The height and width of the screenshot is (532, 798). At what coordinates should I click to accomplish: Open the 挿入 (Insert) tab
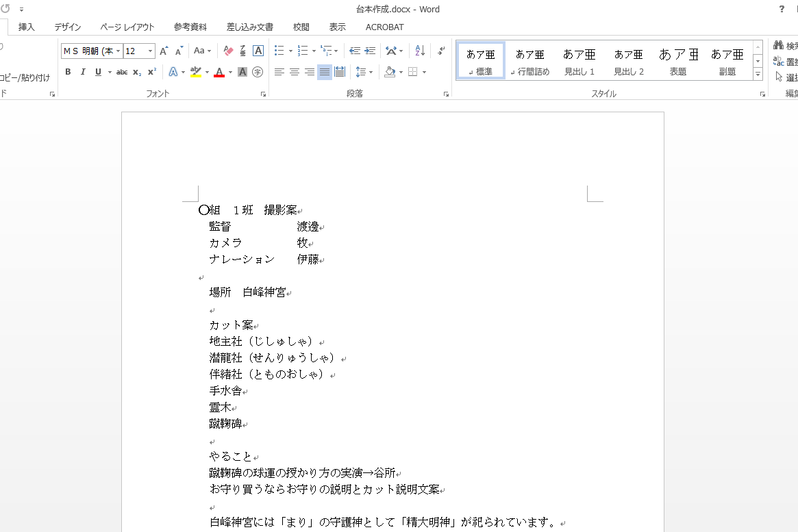point(27,27)
